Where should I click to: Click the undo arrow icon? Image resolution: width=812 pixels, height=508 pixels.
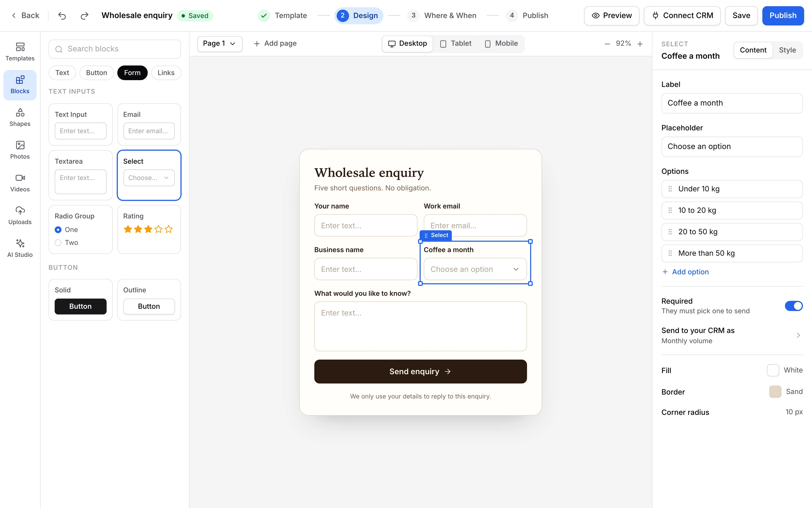click(62, 16)
